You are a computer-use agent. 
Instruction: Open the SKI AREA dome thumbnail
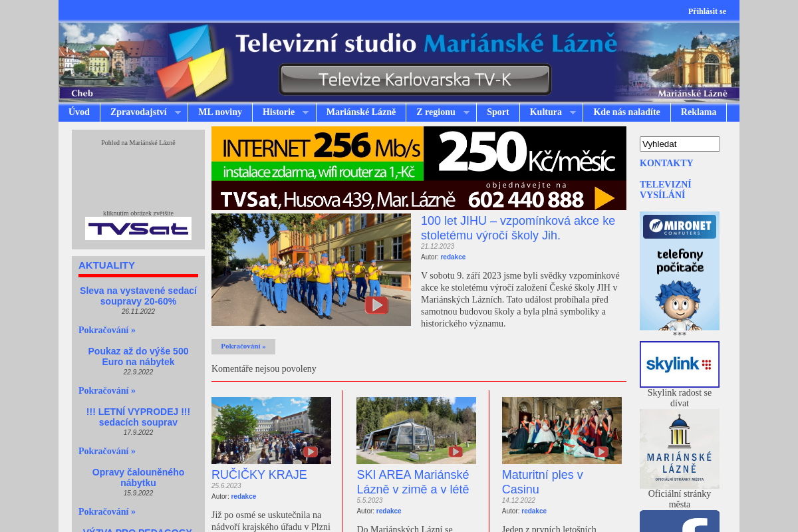(416, 430)
